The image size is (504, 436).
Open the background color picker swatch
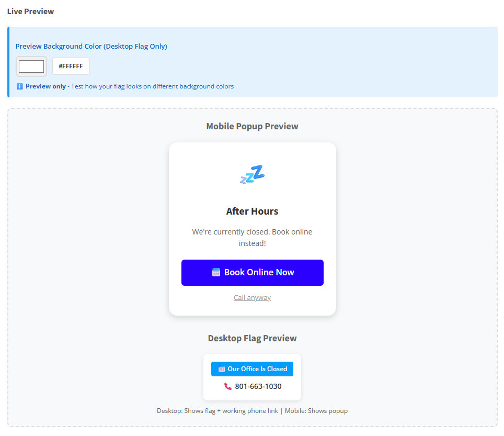(31, 66)
